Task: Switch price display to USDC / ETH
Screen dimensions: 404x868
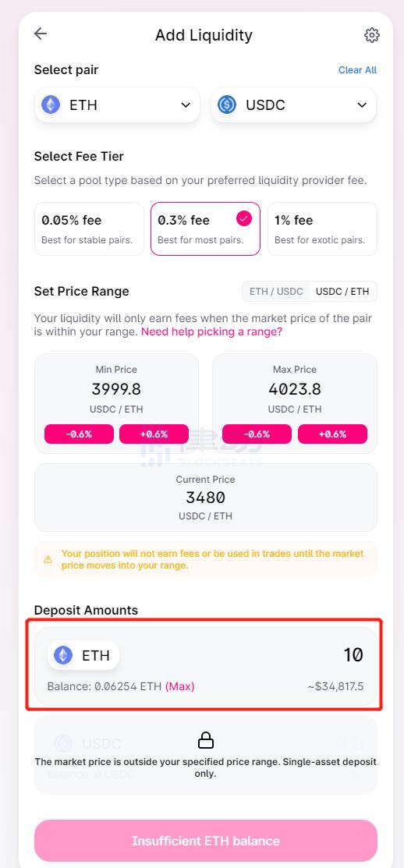Action: tap(342, 291)
